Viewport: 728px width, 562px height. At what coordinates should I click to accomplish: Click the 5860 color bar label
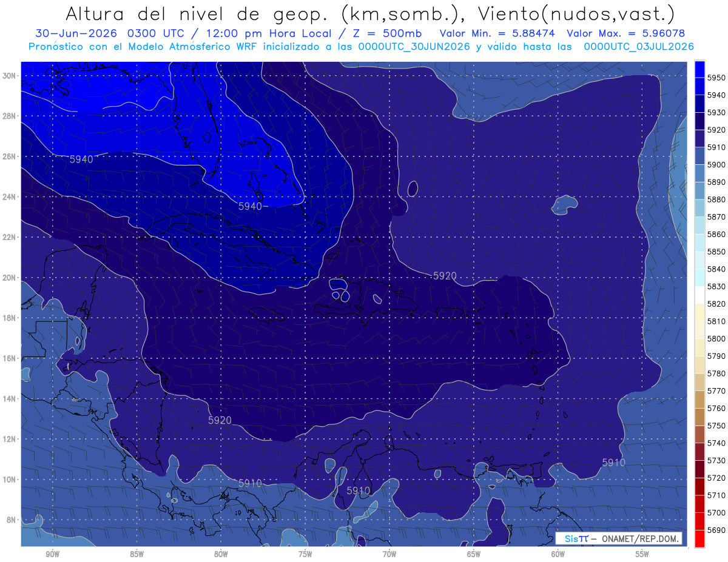click(x=716, y=234)
